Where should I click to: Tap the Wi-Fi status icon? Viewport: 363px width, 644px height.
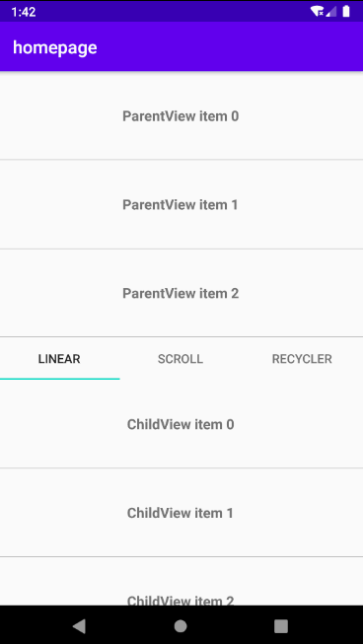317,11
